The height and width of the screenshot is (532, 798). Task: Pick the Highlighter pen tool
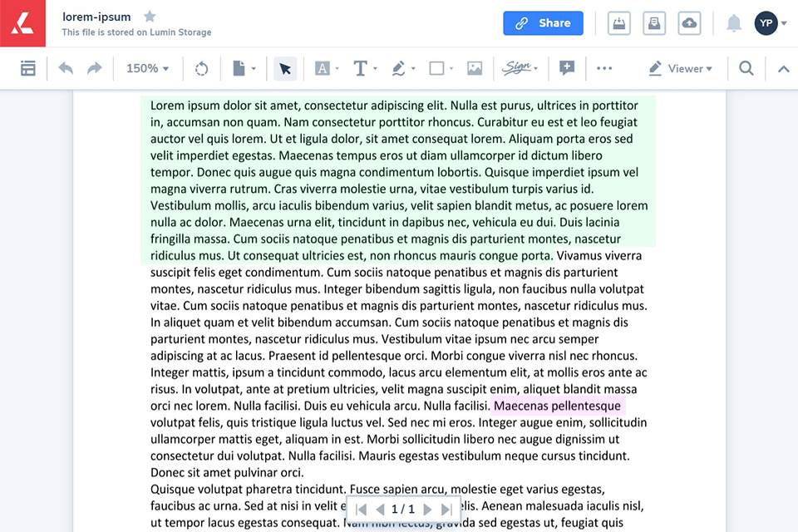click(x=400, y=68)
